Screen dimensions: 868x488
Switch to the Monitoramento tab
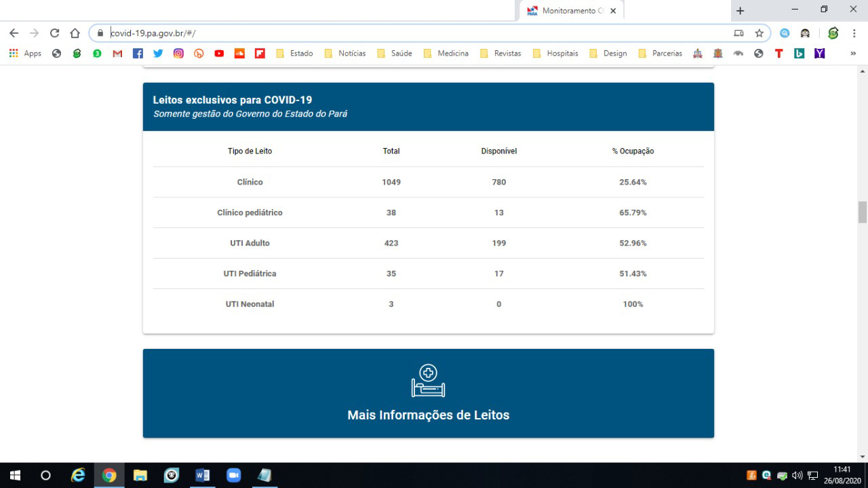point(568,11)
